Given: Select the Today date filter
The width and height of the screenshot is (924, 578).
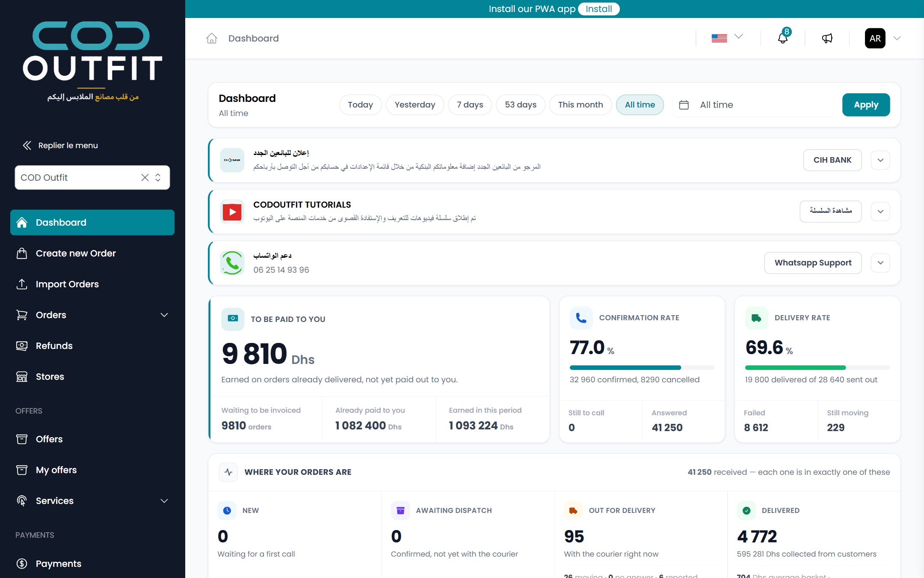Looking at the screenshot, I should pyautogui.click(x=360, y=105).
